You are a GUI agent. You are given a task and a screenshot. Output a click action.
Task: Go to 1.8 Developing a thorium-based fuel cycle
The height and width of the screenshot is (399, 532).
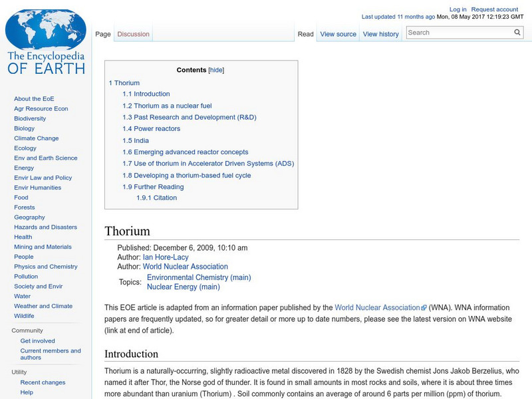187,176
